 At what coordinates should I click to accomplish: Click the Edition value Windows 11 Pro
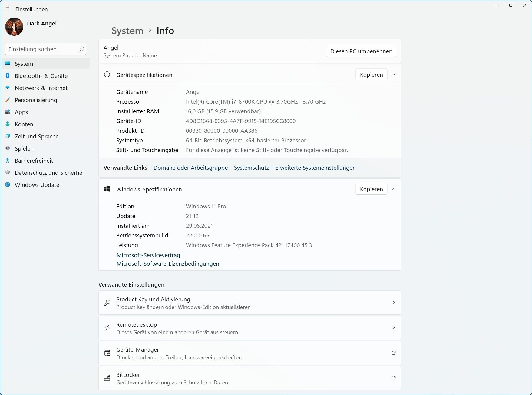[x=206, y=206]
